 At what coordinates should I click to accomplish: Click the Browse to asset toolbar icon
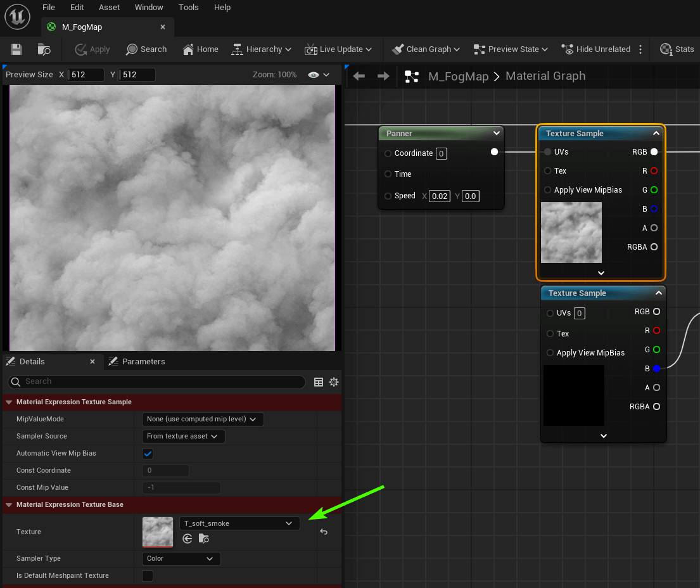point(44,49)
